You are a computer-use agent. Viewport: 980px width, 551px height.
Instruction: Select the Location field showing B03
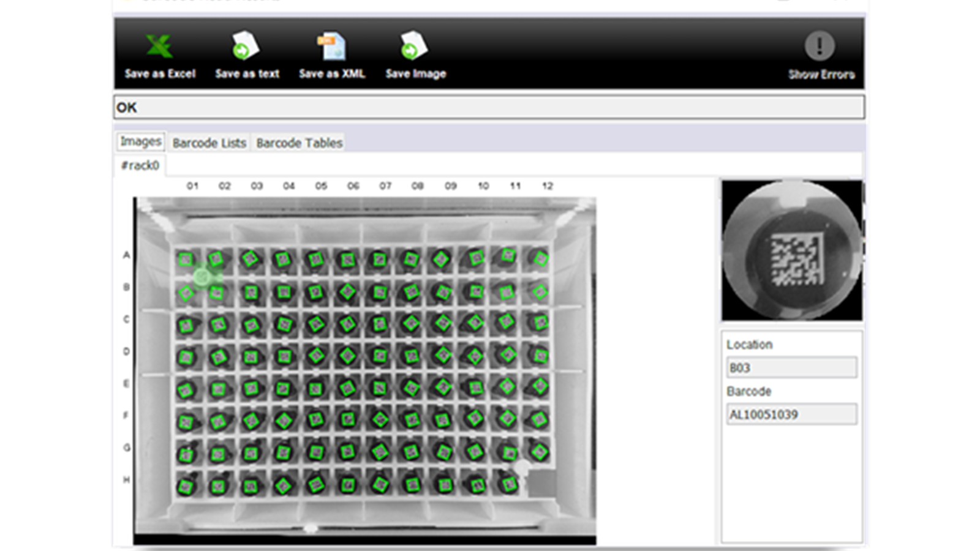point(792,367)
